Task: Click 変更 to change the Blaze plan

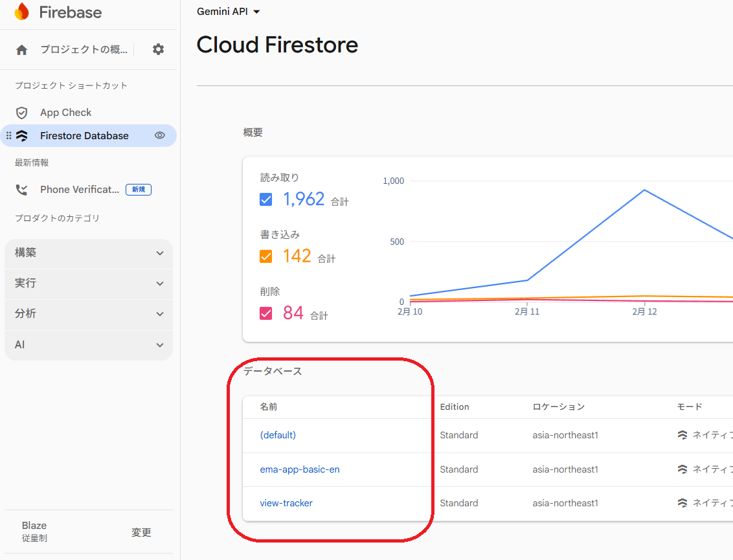Action: (141, 532)
